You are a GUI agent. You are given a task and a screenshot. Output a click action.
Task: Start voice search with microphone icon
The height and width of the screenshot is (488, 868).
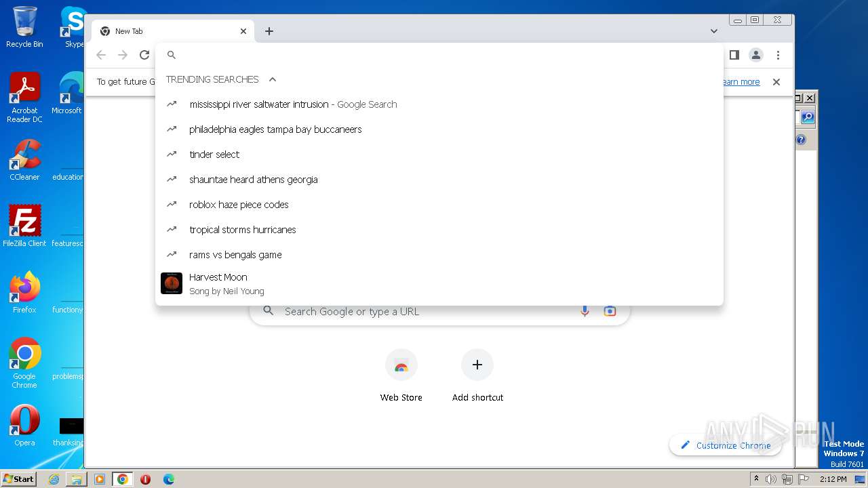[x=585, y=311]
